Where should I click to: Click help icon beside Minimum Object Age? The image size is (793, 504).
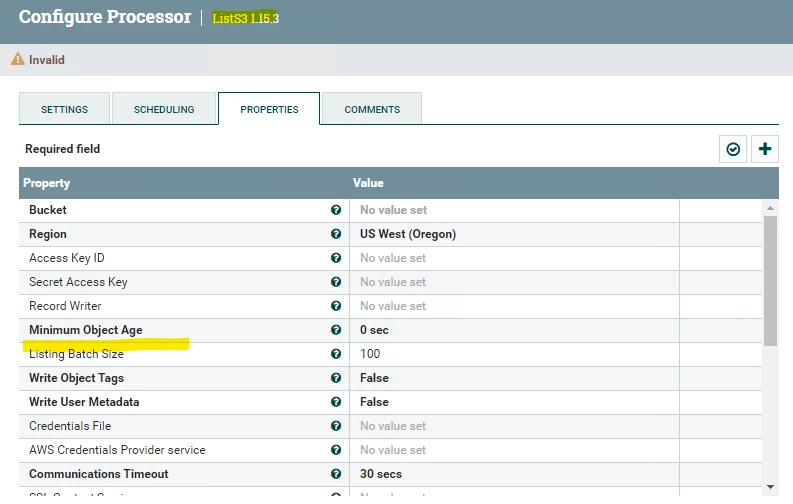(336, 330)
